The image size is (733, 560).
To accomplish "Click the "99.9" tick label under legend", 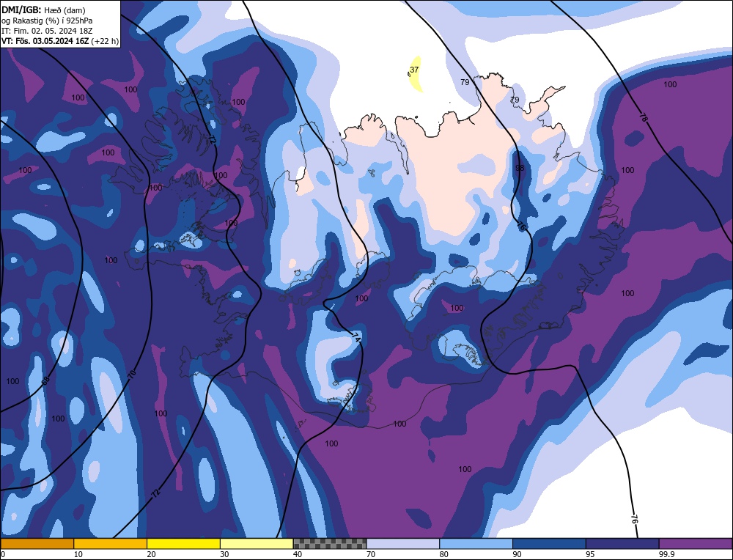I will click(666, 554).
